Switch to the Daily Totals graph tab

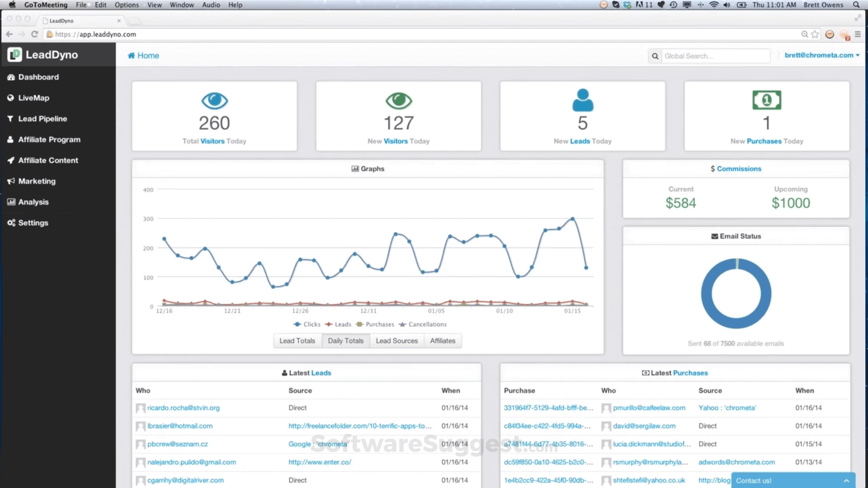click(345, 340)
